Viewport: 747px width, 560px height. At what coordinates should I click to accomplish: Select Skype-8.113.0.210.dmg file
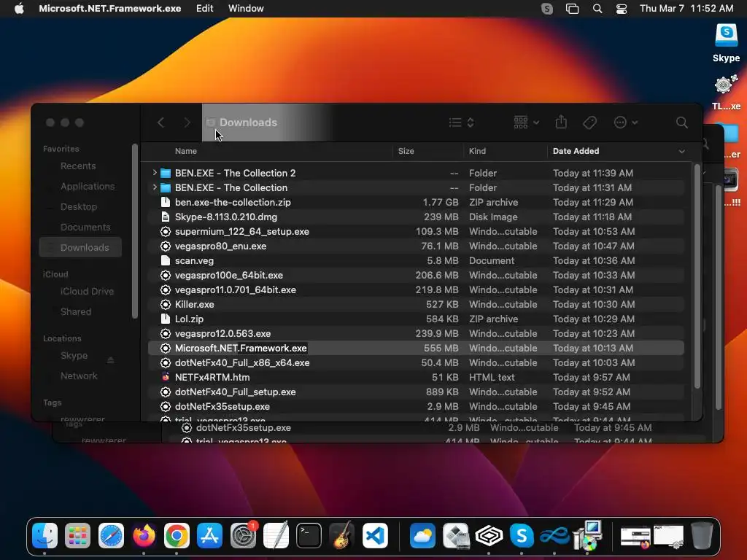(416, 217)
